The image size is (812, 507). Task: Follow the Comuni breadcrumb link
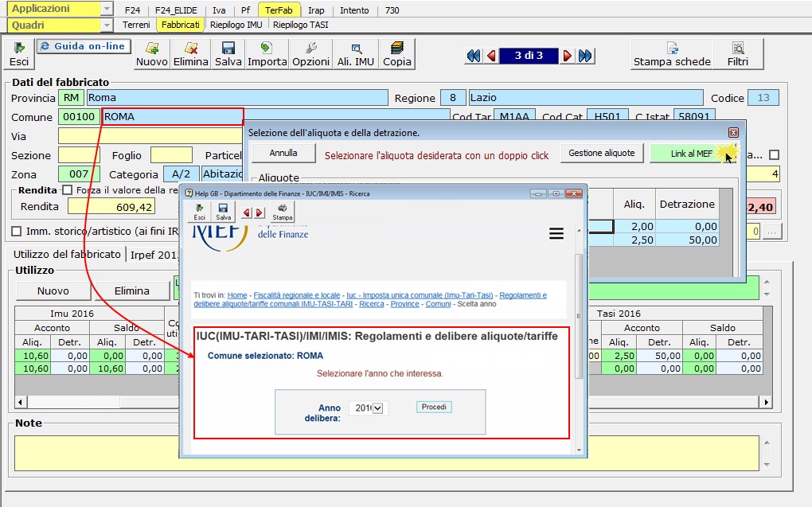click(438, 304)
